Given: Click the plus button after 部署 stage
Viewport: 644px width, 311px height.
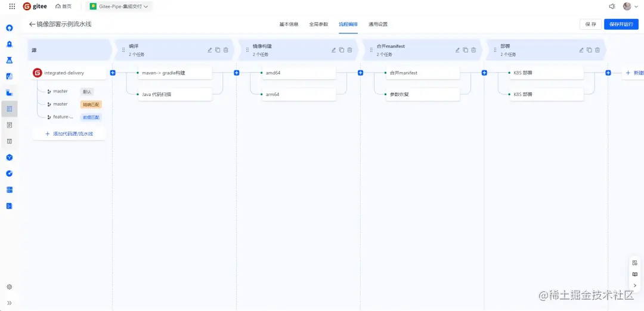Looking at the screenshot, I should 608,73.
